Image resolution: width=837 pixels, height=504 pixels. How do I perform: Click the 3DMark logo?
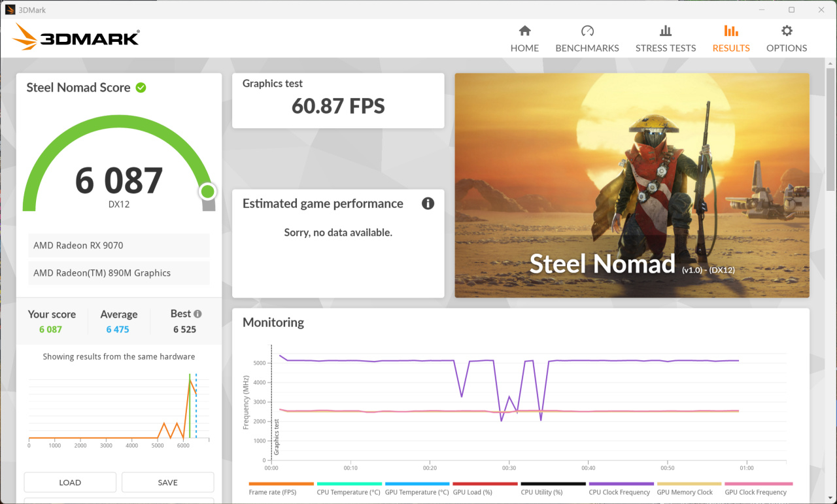(x=76, y=37)
